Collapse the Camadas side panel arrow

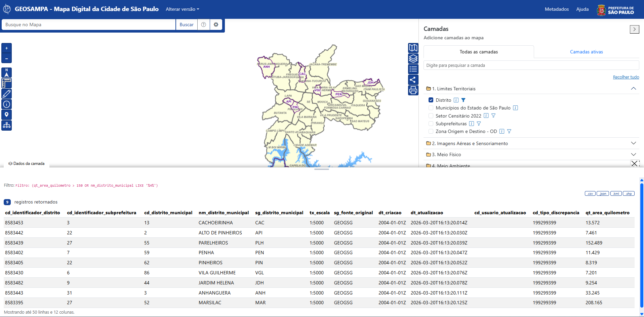coord(634,29)
